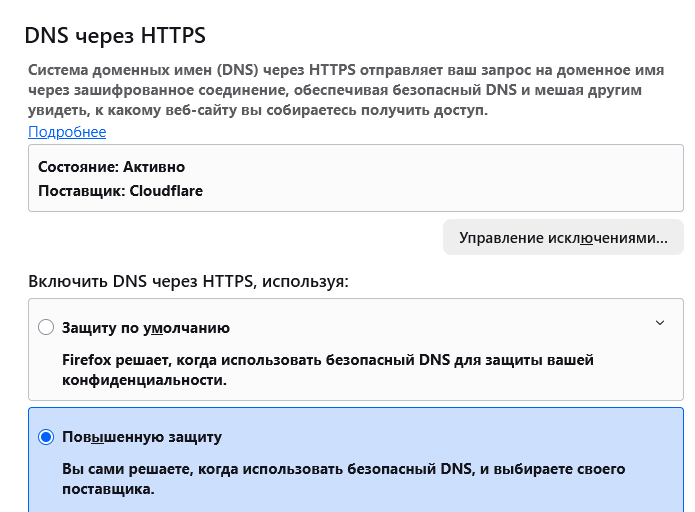Open the Подробнее link about DNS
This screenshot has height=512, width=695.
[x=67, y=132]
